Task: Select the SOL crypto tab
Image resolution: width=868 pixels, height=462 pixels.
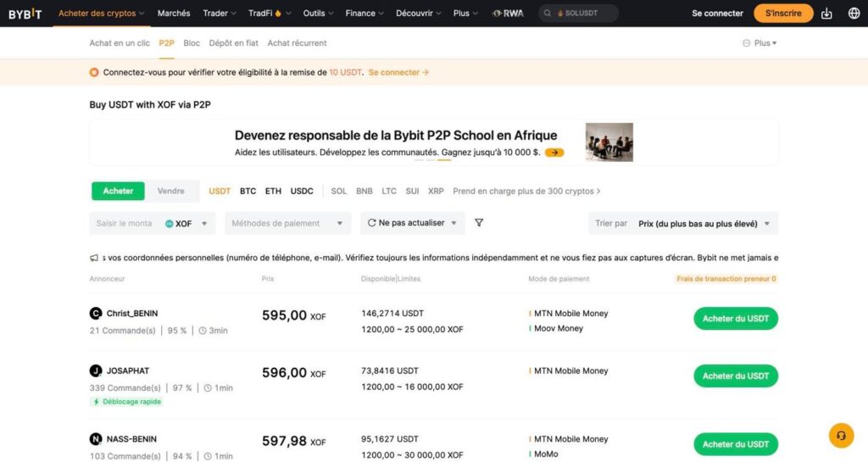Action: [x=339, y=191]
